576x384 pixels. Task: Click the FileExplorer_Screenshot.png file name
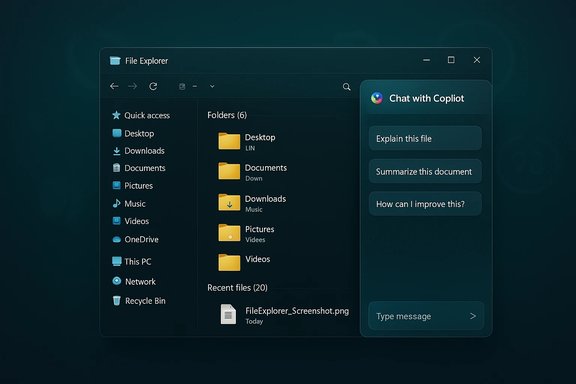coord(297,311)
